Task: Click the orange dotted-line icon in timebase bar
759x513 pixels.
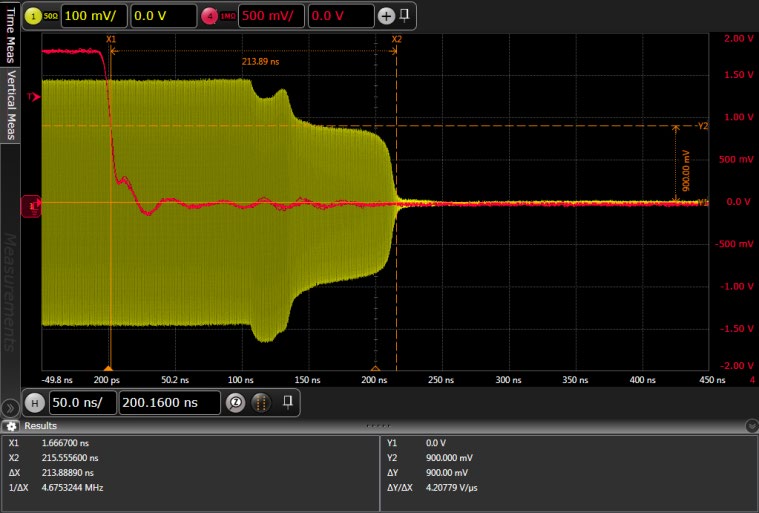Action: 260,403
